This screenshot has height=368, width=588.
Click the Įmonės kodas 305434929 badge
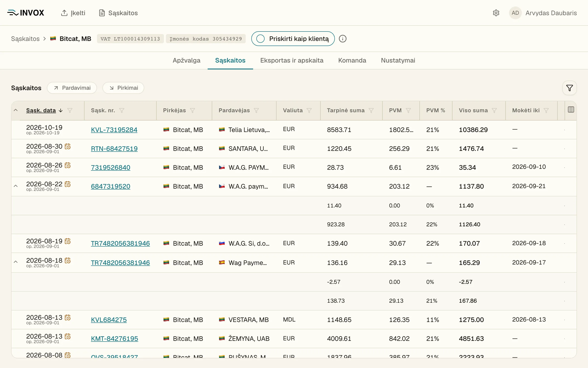(206, 39)
